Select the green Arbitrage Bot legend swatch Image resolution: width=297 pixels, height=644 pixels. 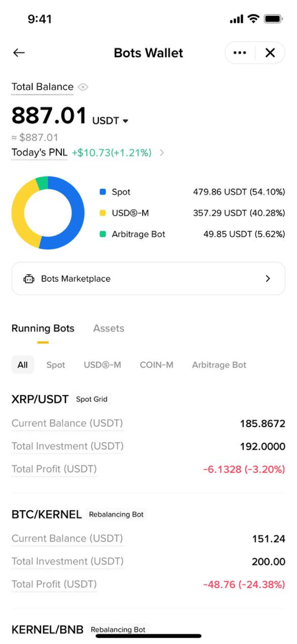point(103,234)
